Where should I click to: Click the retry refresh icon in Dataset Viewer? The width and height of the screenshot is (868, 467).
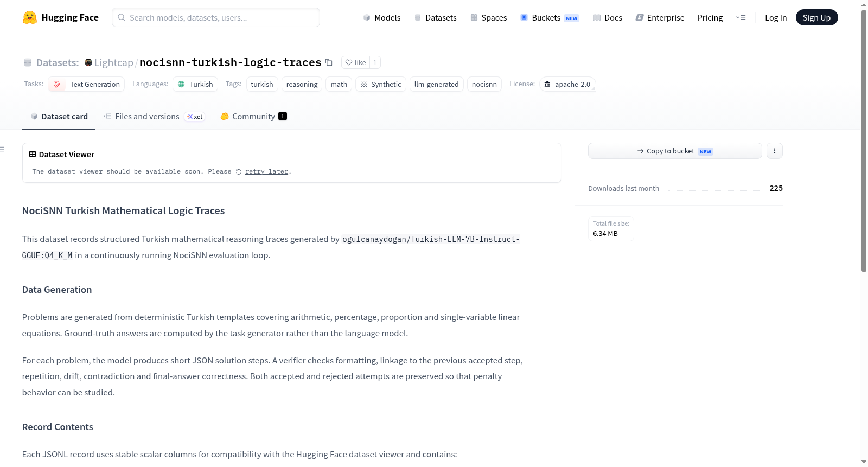coord(239,172)
